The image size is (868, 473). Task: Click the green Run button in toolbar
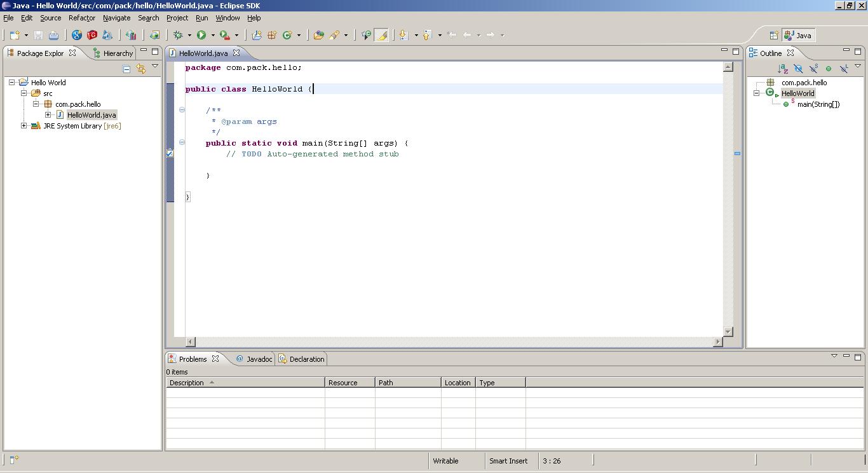click(201, 35)
